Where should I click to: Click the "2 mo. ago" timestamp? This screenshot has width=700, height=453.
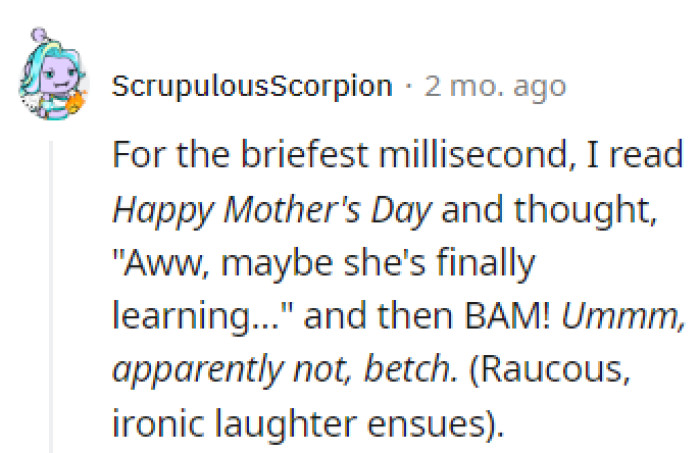(495, 86)
